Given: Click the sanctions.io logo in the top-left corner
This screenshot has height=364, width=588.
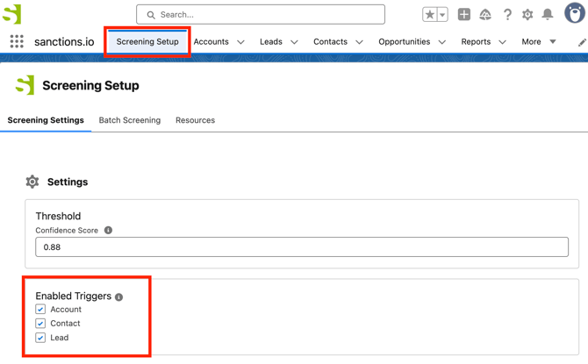Looking at the screenshot, I should click(x=11, y=14).
